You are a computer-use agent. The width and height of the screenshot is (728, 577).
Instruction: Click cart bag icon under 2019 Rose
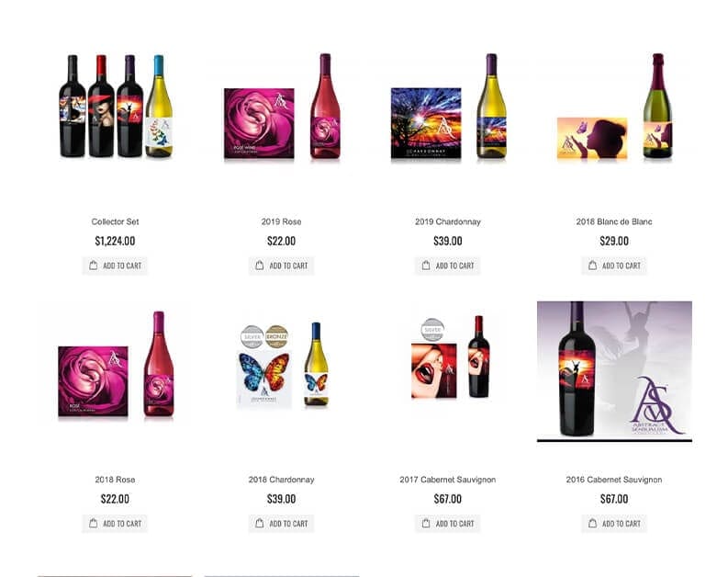pyautogui.click(x=260, y=266)
